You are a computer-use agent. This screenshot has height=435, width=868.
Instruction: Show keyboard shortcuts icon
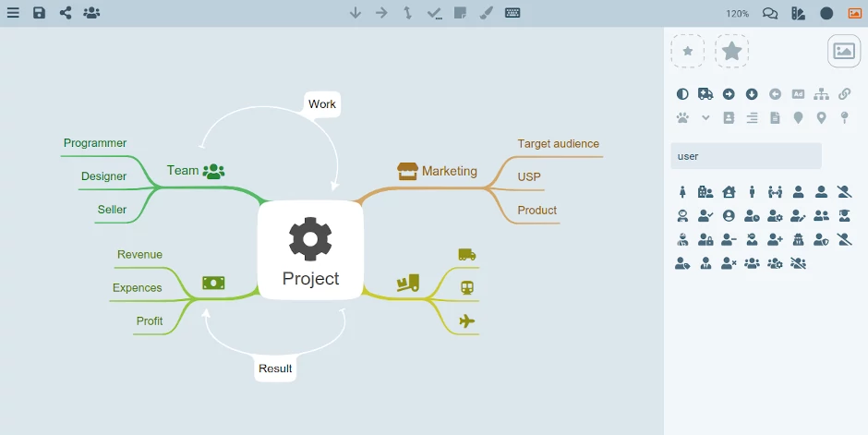pos(512,13)
